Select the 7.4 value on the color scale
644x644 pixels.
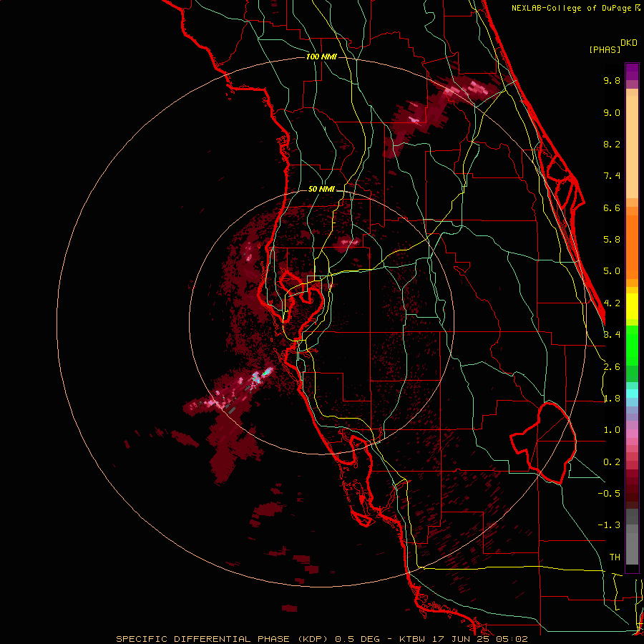click(612, 176)
